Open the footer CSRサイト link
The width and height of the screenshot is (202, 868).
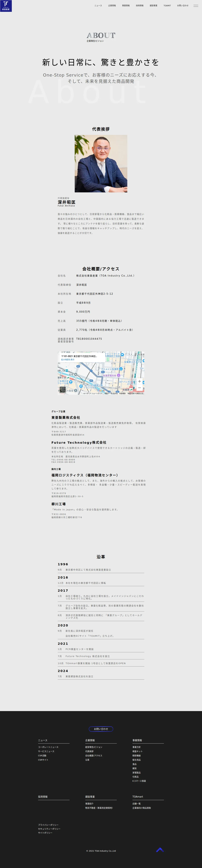point(43,760)
